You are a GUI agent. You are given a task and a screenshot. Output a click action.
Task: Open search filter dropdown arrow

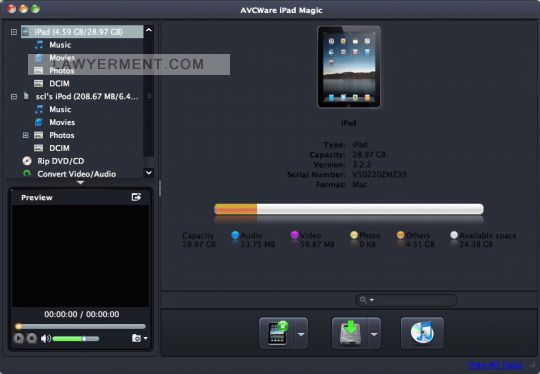(x=372, y=300)
